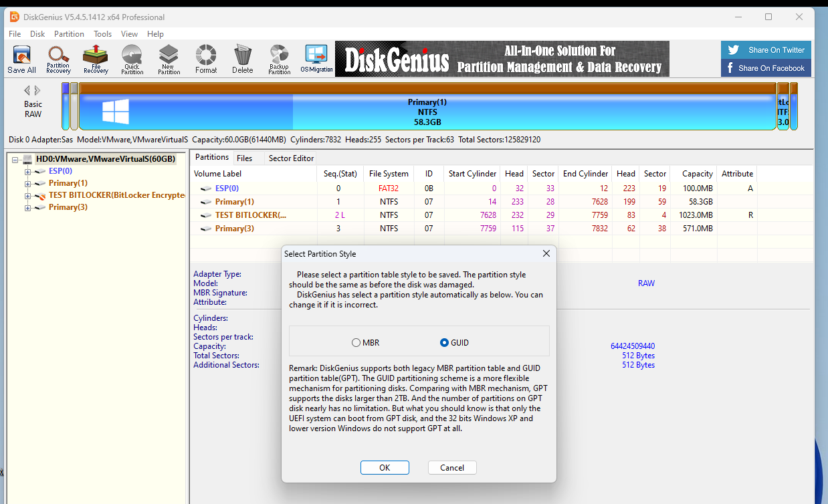
Task: Open the Tools menu
Action: click(x=102, y=34)
